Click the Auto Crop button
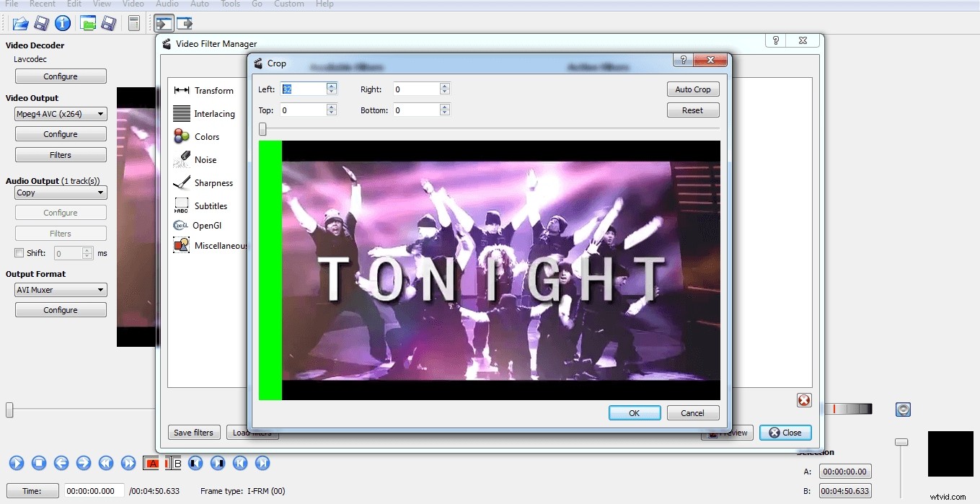980x504 pixels. [x=692, y=89]
